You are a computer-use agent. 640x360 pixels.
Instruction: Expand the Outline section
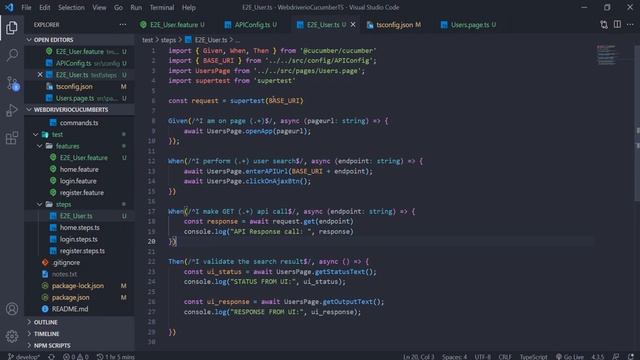click(x=80, y=322)
